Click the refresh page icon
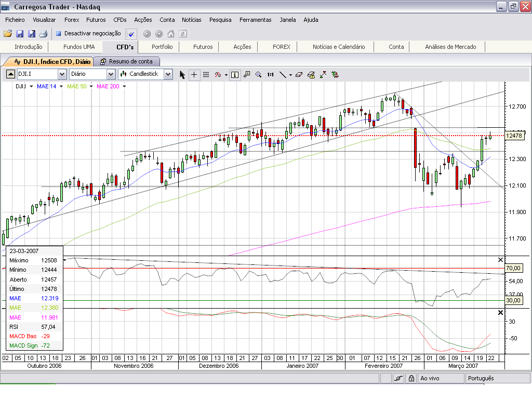 coord(183,34)
